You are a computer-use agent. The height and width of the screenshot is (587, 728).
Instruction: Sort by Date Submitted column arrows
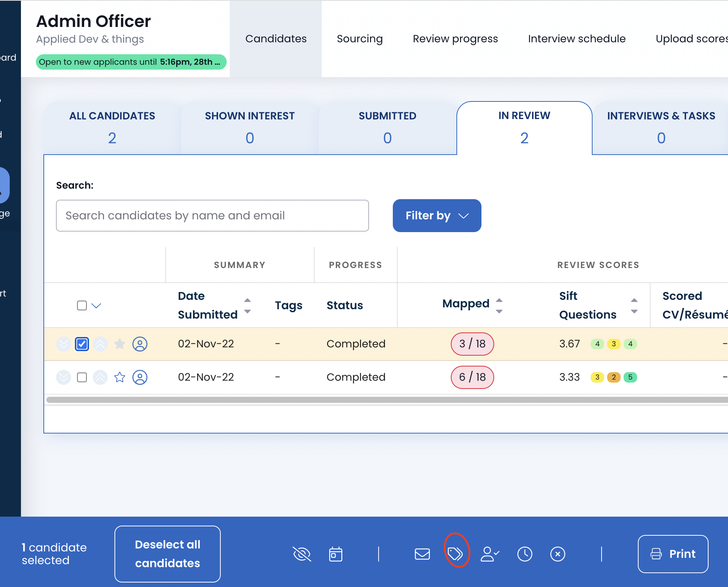[247, 305]
